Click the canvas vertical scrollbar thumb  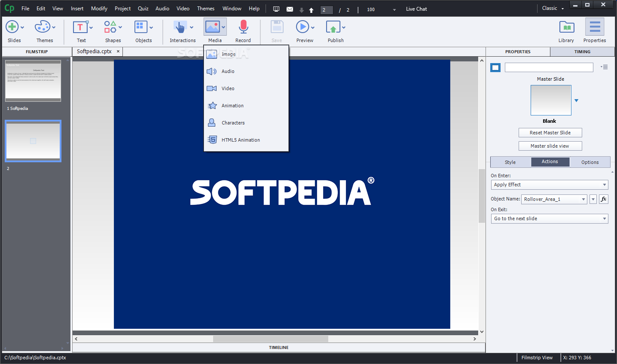482,196
